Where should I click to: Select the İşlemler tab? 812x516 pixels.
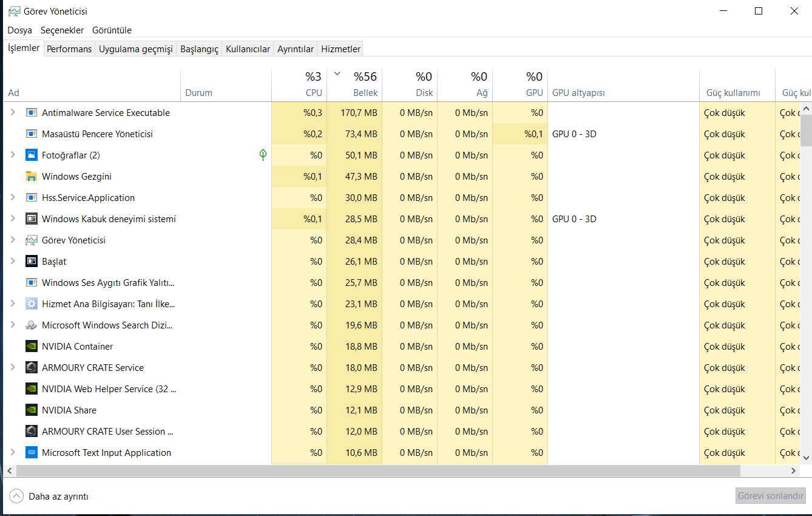coord(24,48)
